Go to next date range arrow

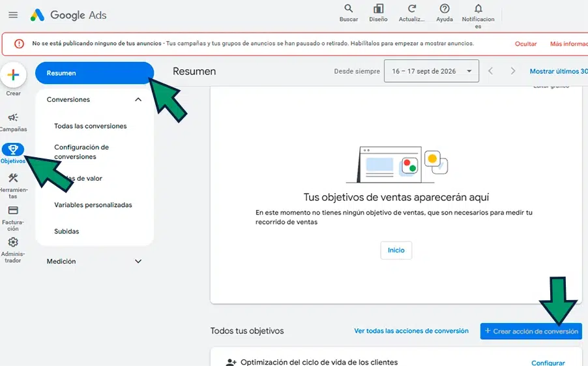[512, 71]
